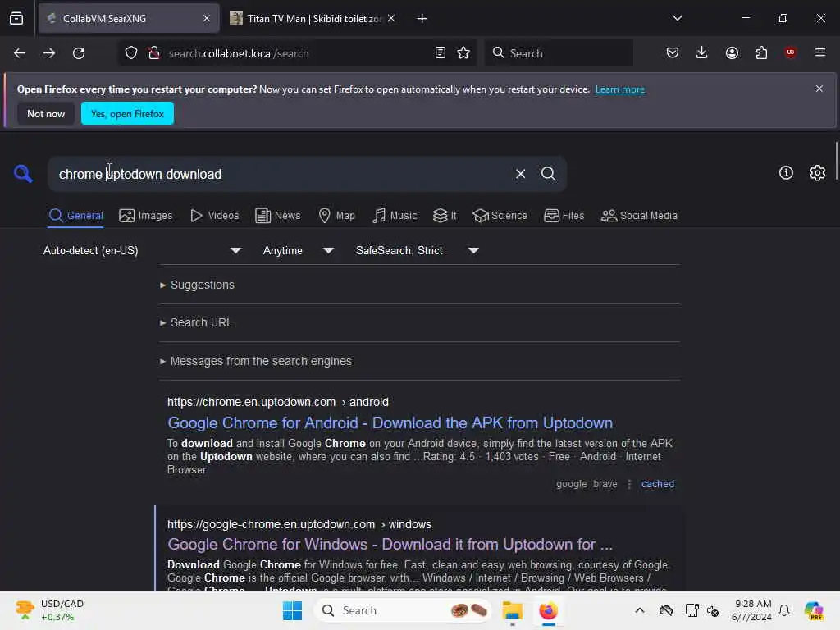Open the Firefox account icon
840x630 pixels.
732,52
